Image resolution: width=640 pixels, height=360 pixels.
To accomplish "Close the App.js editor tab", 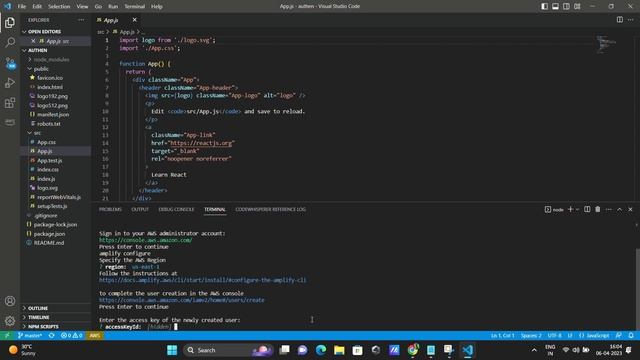I will coord(134,20).
